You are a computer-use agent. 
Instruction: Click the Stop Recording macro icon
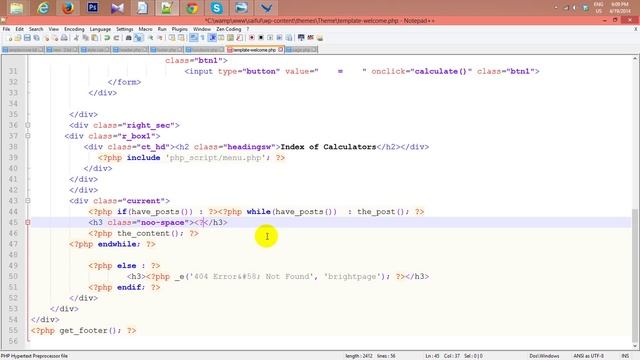[x=261, y=38]
